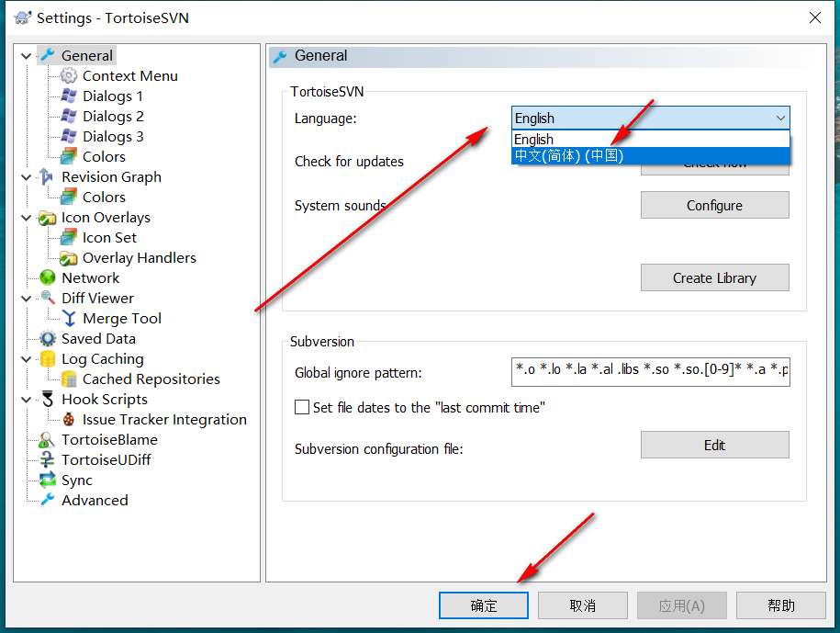Collapse the Icon Overlays tree node

click(x=26, y=218)
